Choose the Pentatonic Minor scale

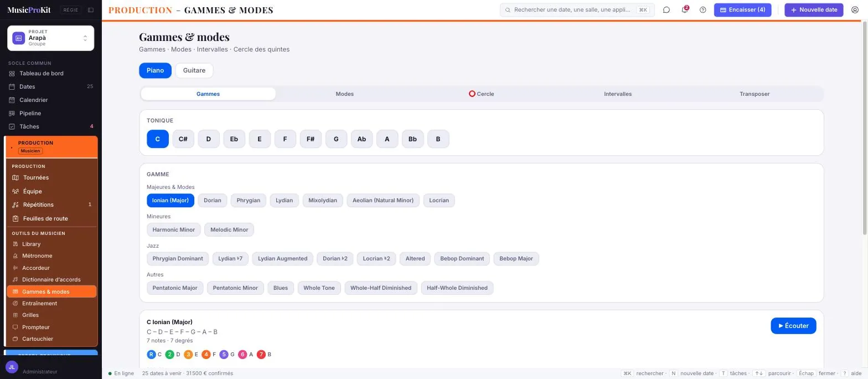(235, 288)
